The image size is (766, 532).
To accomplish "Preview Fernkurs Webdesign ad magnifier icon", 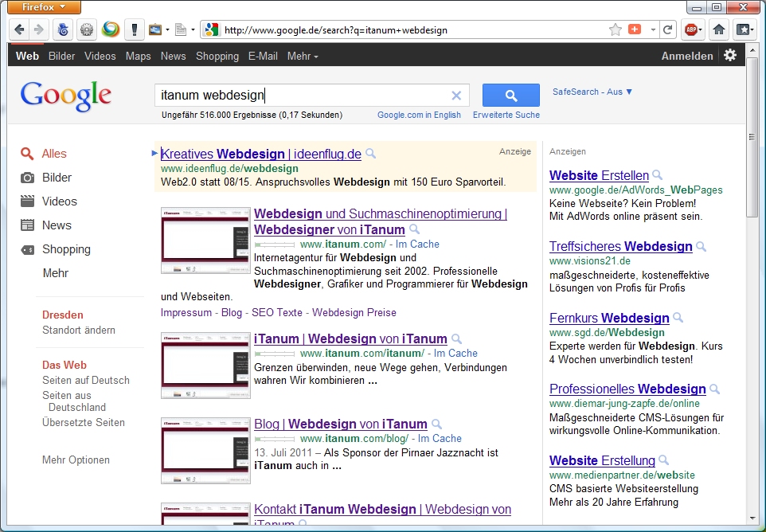I will pyautogui.click(x=678, y=318).
